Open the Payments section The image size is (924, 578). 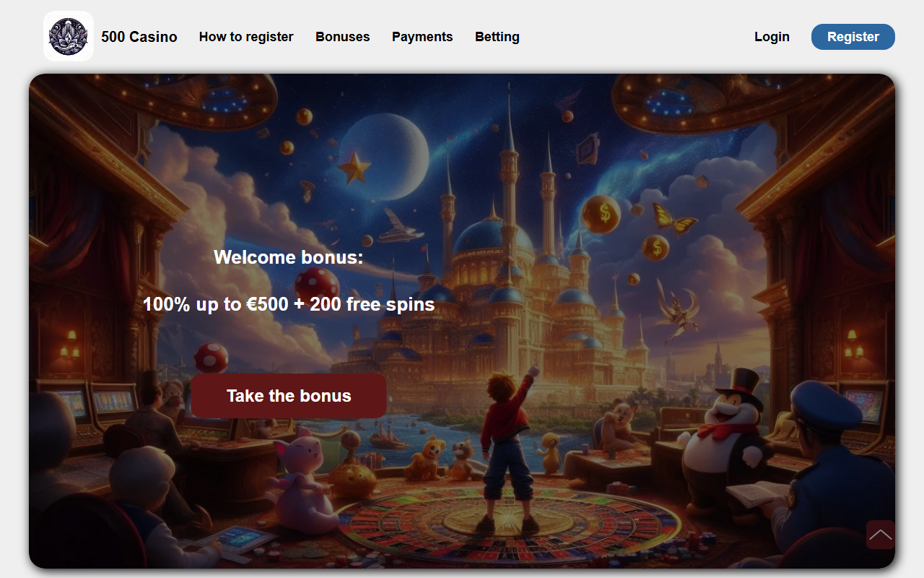pyautogui.click(x=422, y=37)
